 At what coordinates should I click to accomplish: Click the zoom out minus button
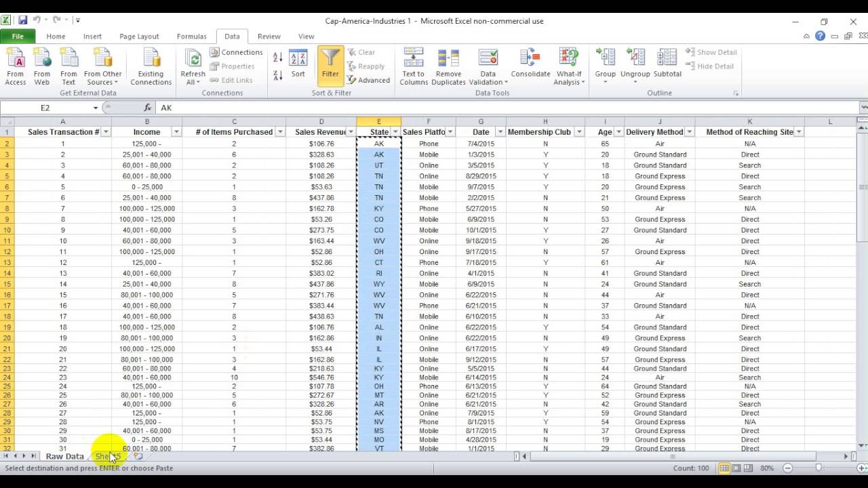tap(787, 468)
